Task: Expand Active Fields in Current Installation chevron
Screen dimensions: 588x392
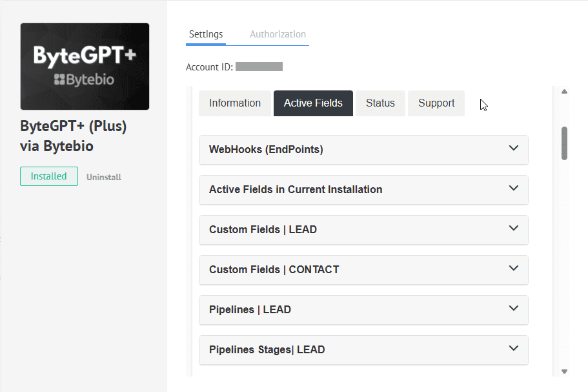Action: 514,188
